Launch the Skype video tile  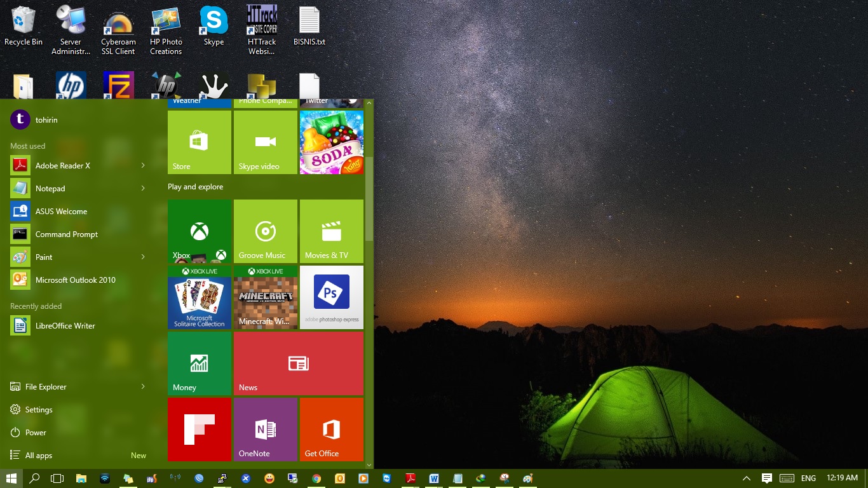pos(266,142)
